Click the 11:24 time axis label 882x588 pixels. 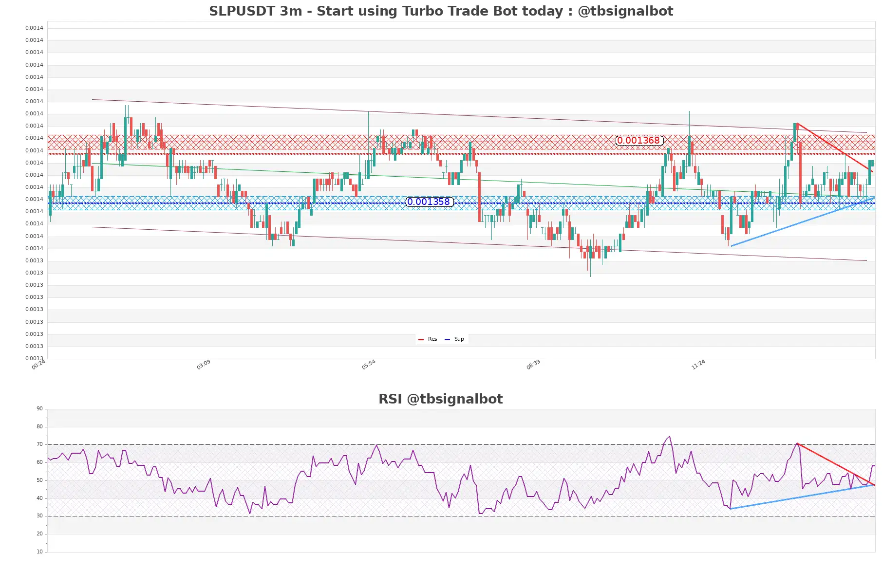[x=698, y=365]
